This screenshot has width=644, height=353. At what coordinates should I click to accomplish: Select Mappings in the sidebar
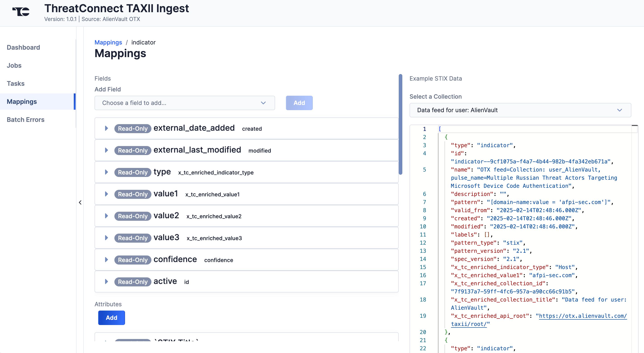21,102
